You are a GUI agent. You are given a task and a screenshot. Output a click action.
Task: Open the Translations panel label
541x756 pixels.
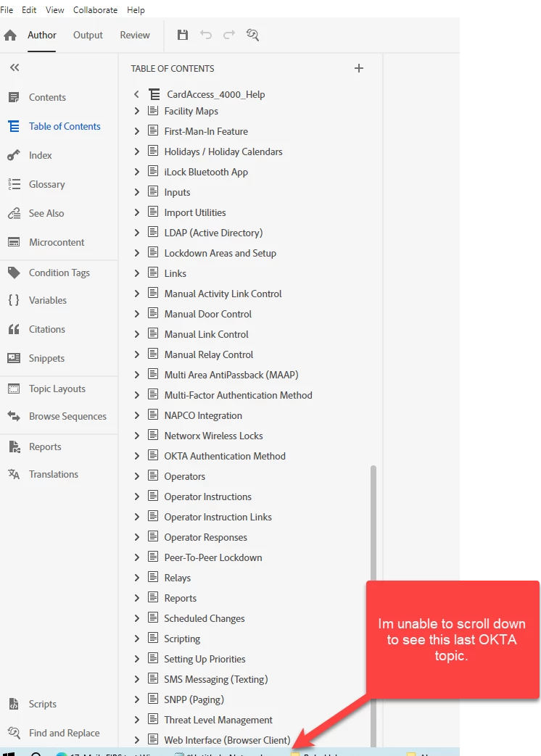54,474
